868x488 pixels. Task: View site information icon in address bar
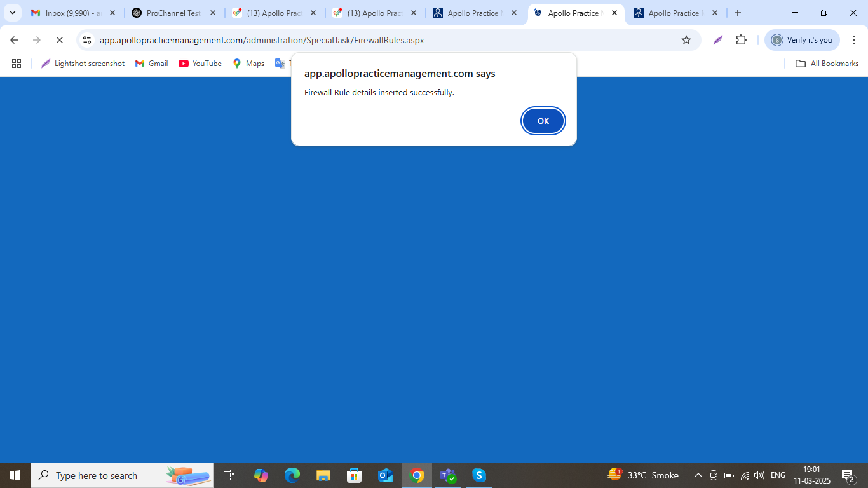tap(87, 40)
